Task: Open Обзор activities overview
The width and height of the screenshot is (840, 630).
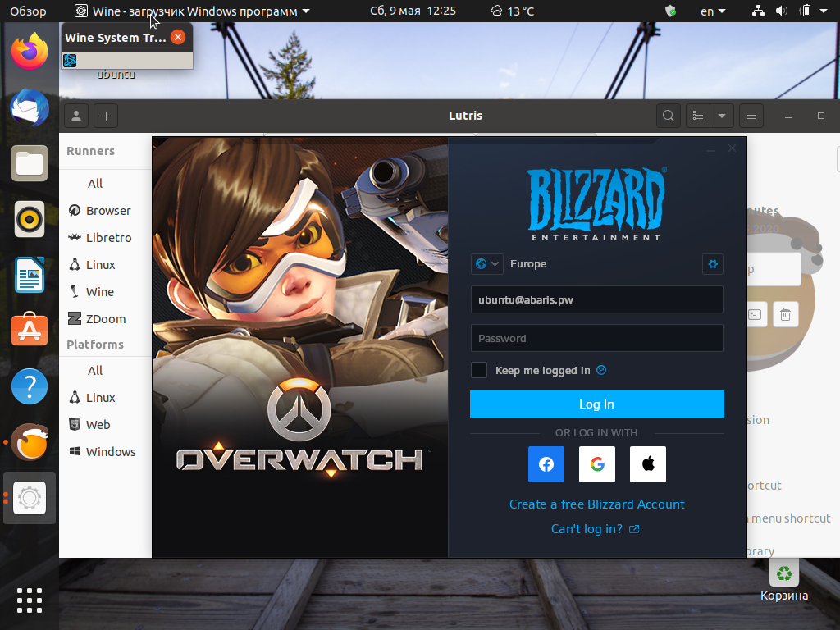Action: click(x=28, y=11)
